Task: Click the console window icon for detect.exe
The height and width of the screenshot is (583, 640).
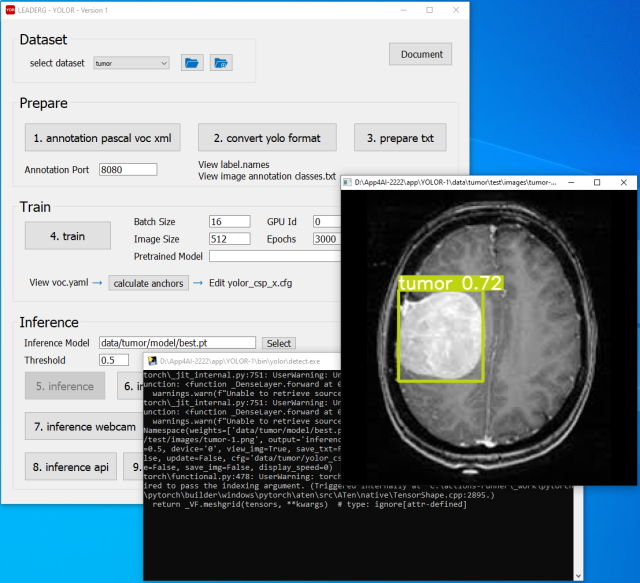Action: 152,360
